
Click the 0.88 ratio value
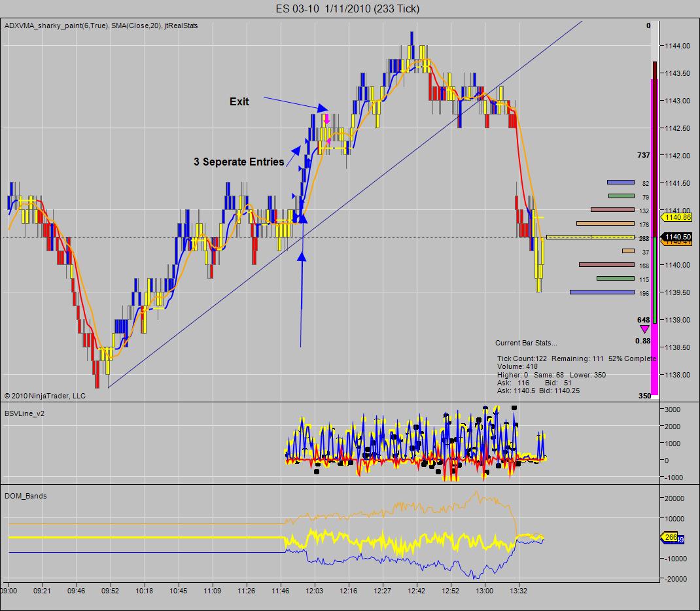coord(643,341)
